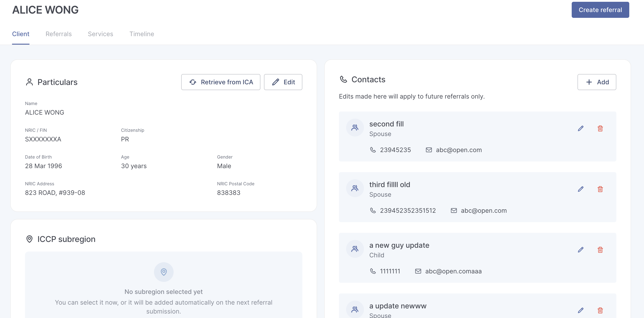Click the phone number 1111111
Screen dimensions: 644x318
(390, 271)
